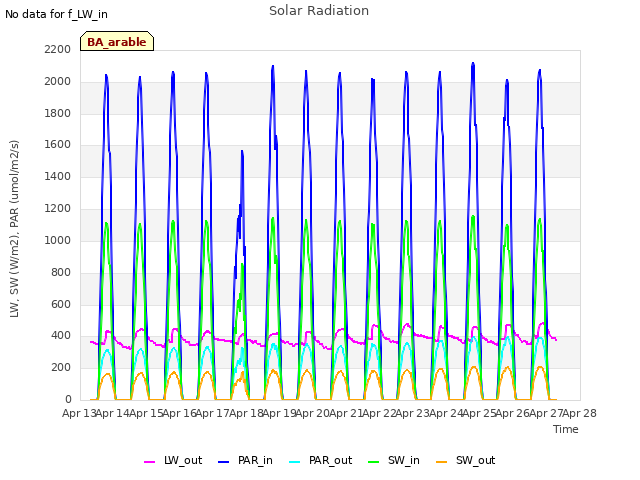This screenshot has height=480, width=640.
Task: Toggle the PAR_in legend entry
Action: 245,460
